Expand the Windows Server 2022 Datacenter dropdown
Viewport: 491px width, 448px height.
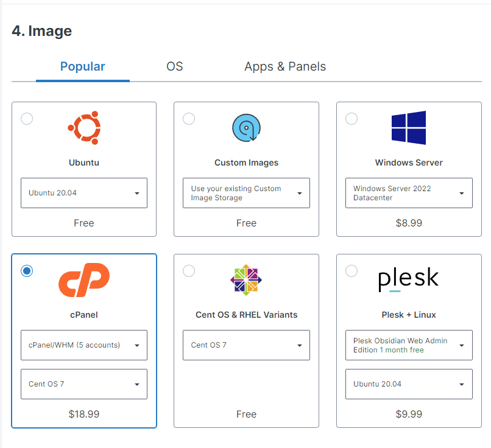click(409, 193)
